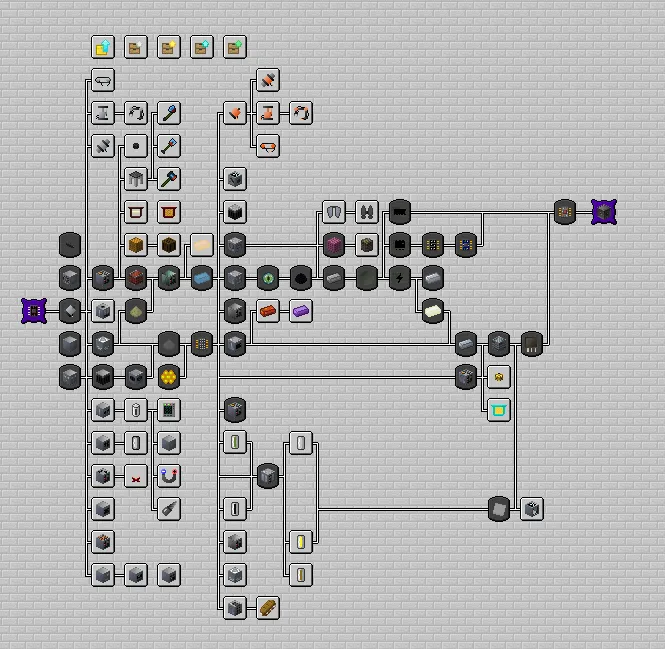Click the black dash quest icon

point(70,245)
